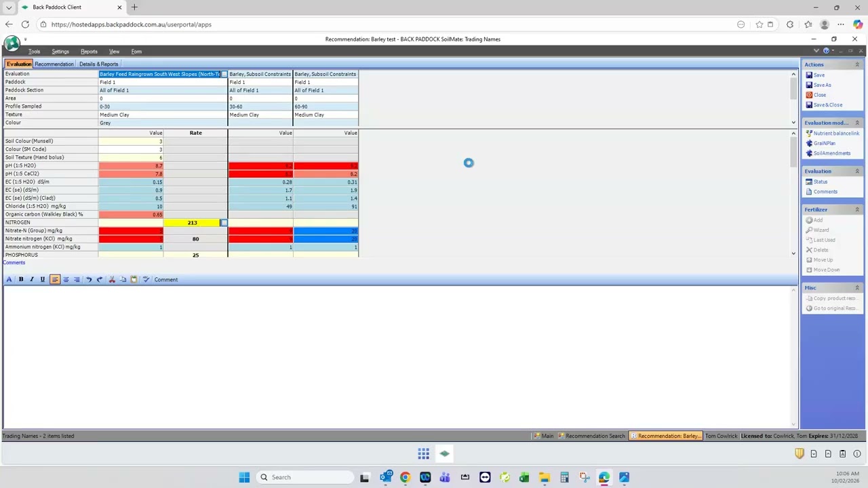
Task: Toggle underline formatting in comment toolbar
Action: coord(42,279)
